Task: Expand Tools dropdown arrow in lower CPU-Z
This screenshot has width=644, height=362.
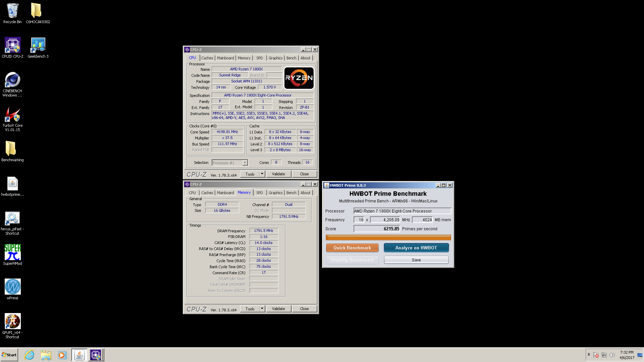Action: click(262, 309)
